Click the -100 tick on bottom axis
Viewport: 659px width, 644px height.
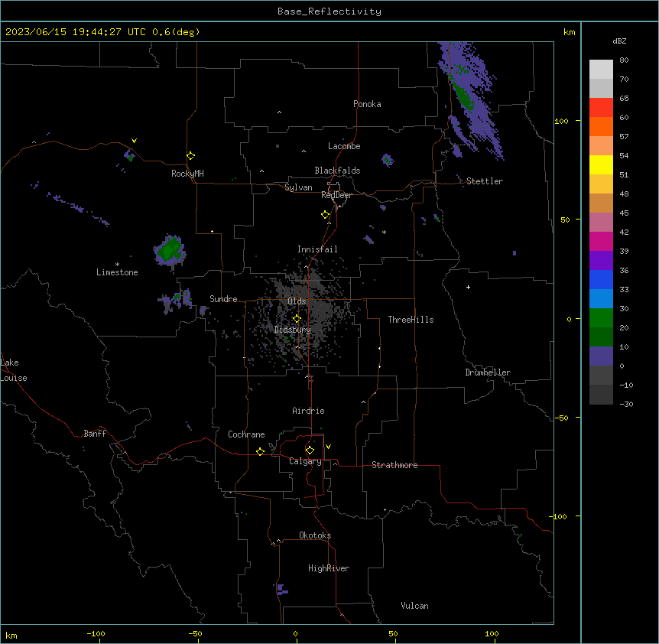tap(96, 634)
